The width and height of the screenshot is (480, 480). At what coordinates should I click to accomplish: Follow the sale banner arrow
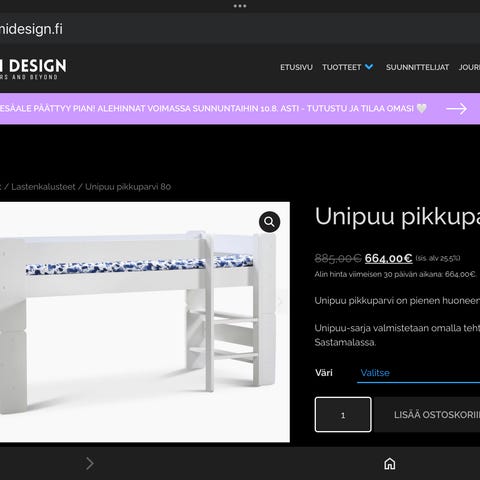(456, 109)
